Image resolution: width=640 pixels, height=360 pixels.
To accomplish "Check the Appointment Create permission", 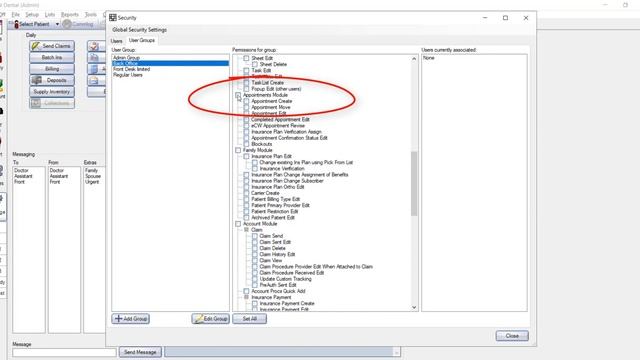I will (x=246, y=101).
